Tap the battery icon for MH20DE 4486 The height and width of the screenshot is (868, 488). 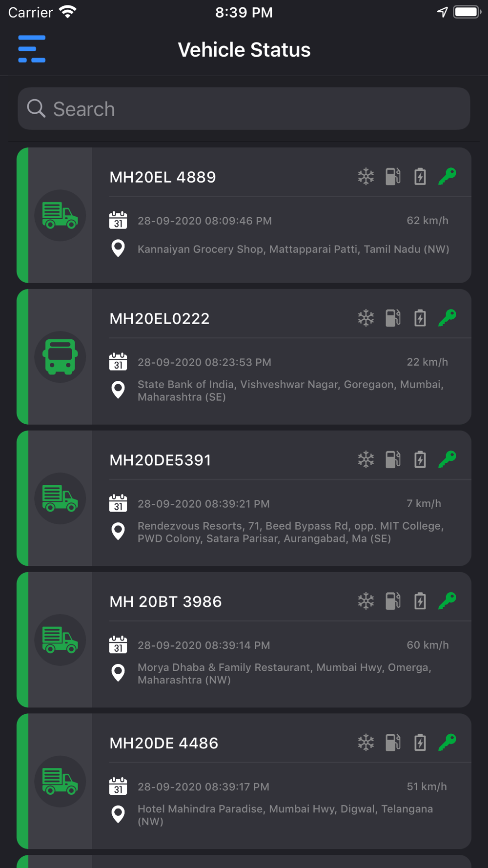point(420,743)
